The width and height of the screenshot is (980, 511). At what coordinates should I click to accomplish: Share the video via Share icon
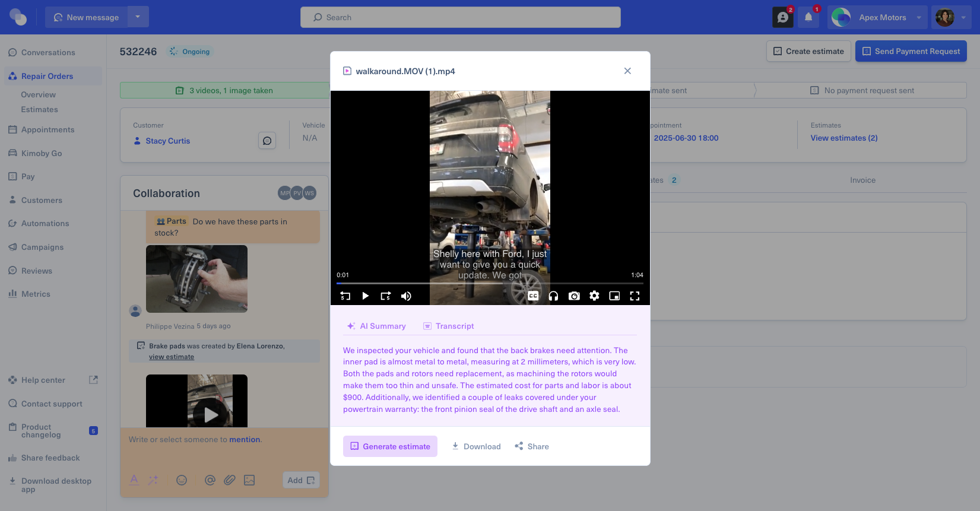[532, 446]
